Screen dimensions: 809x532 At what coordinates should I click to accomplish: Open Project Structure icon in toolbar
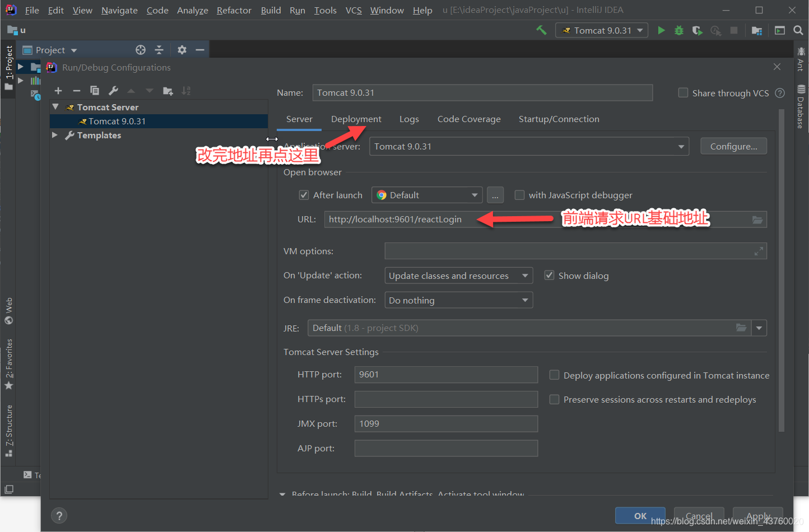pyautogui.click(x=757, y=30)
